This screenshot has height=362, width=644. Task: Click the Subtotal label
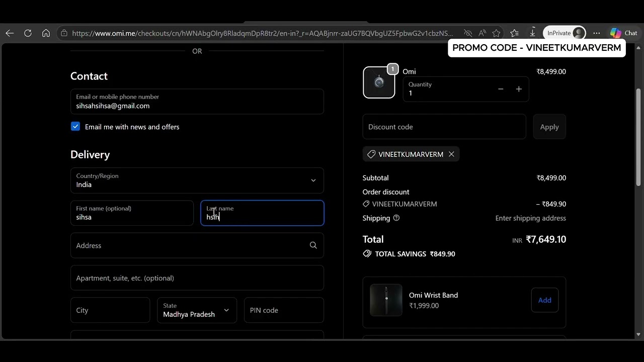click(375, 178)
